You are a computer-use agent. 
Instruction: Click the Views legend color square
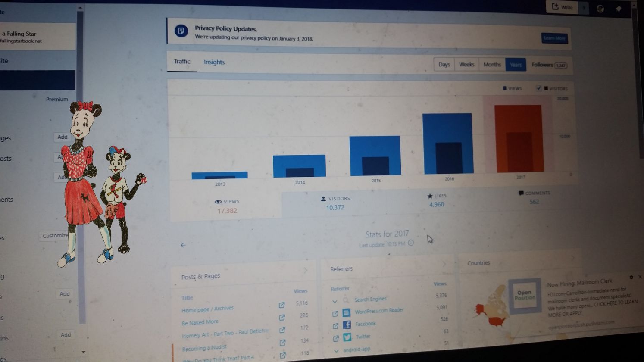(x=505, y=88)
